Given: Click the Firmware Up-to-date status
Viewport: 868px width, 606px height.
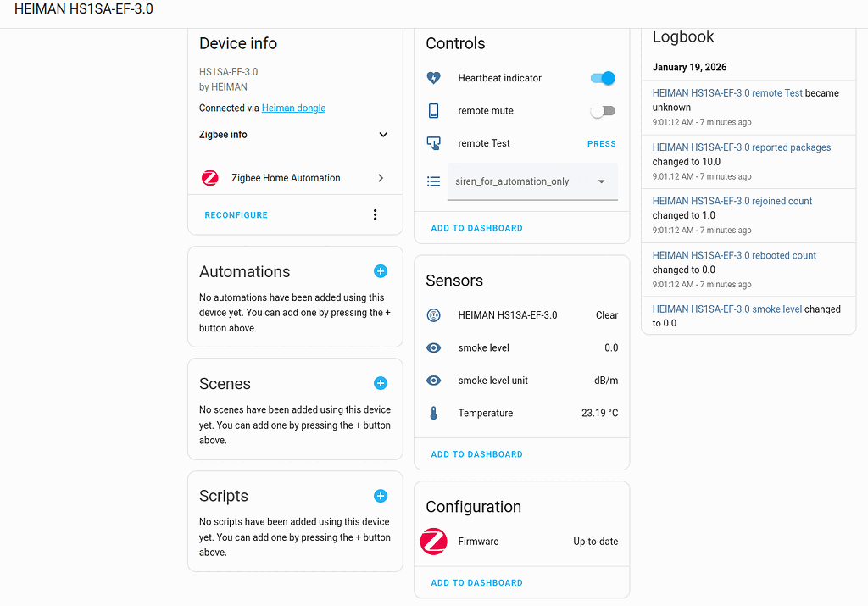Looking at the screenshot, I should 596,542.
